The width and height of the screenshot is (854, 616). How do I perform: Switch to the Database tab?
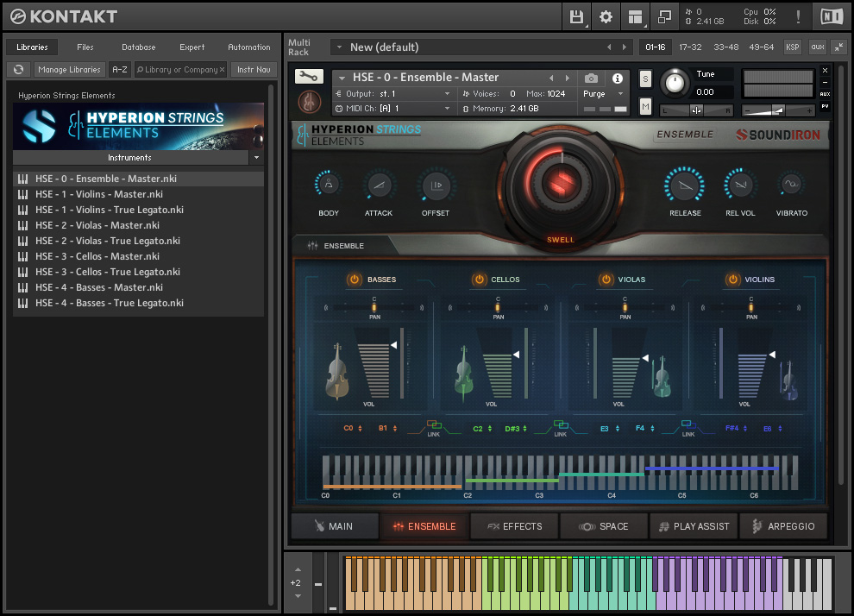(138, 47)
